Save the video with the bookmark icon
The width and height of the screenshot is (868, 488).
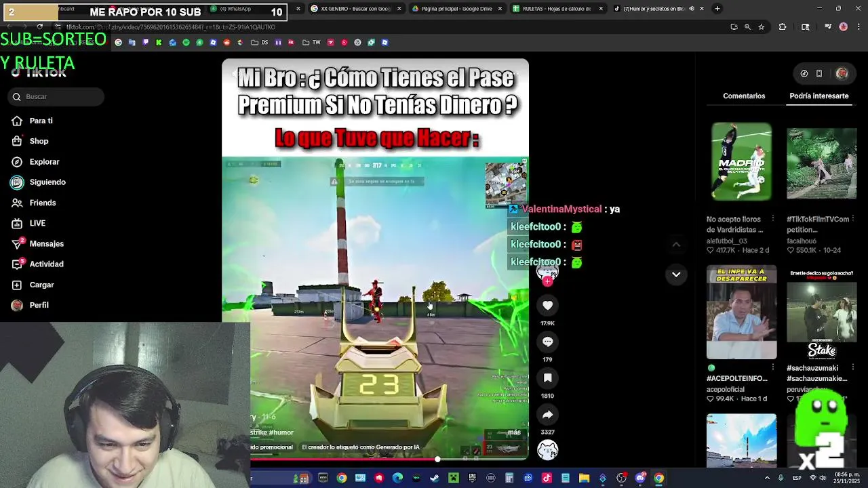[548, 378]
